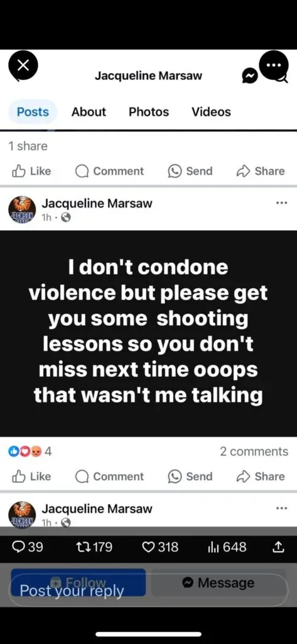Comment on the shooting lessons post
The width and height of the screenshot is (297, 644).
click(109, 477)
